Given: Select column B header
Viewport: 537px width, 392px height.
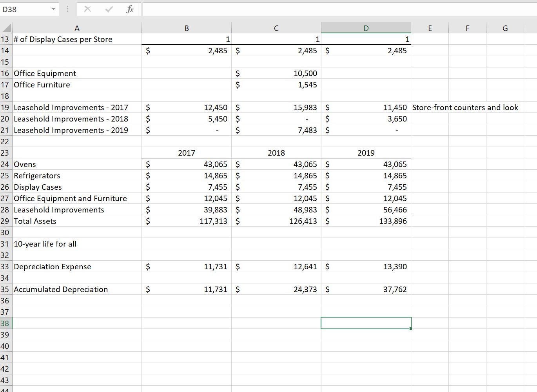Looking at the screenshot, I should [187, 28].
